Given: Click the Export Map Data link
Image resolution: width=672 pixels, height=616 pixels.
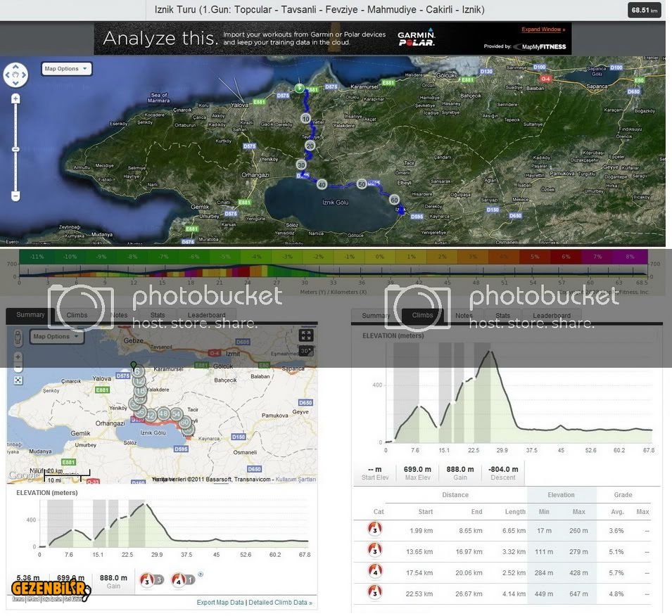Looking at the screenshot, I should (220, 603).
